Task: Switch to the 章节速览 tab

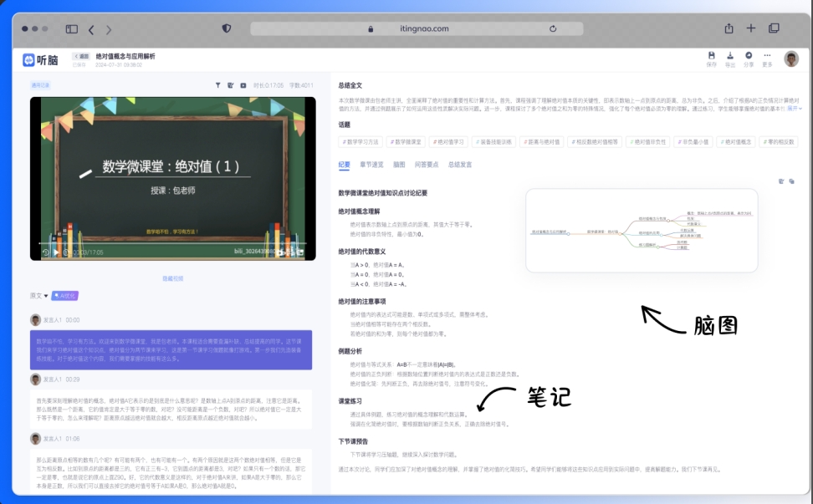Action: point(371,165)
